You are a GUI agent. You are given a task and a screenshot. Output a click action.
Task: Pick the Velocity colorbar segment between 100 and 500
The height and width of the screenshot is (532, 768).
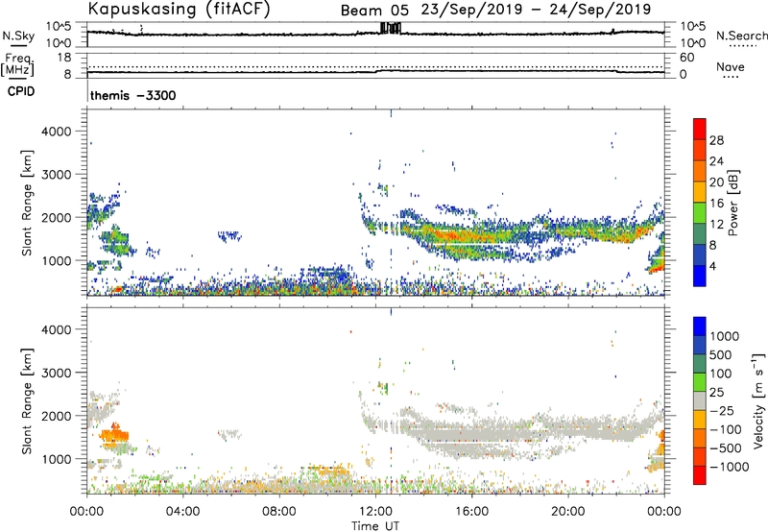pyautogui.click(x=700, y=364)
